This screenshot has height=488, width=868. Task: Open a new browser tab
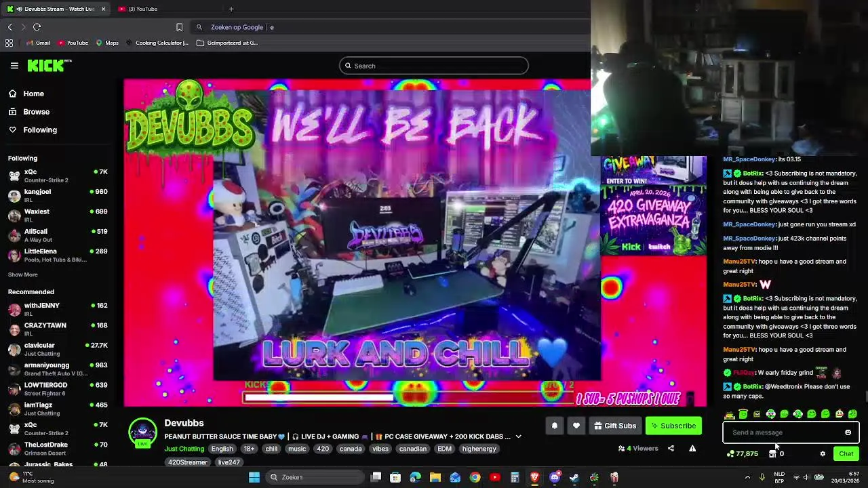231,9
